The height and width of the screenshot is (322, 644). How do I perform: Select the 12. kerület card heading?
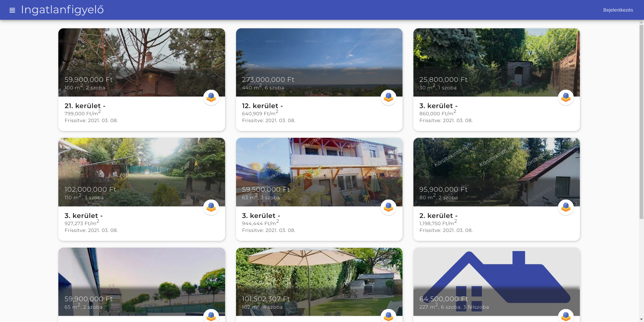click(x=262, y=106)
